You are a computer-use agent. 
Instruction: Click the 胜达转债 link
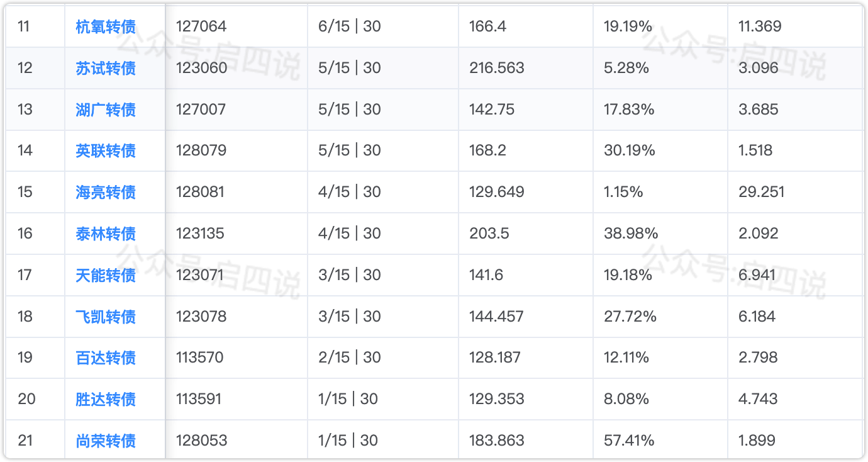pyautogui.click(x=106, y=399)
